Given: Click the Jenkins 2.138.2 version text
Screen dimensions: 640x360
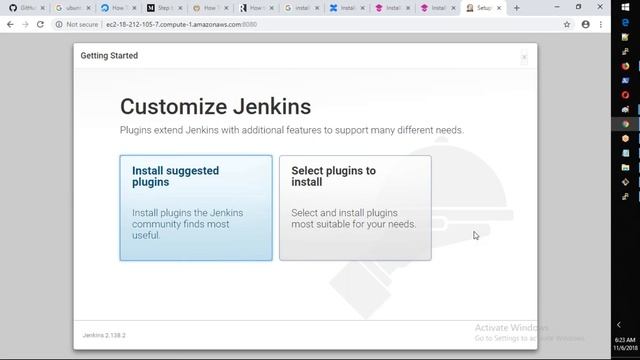Looking at the screenshot, I should 104,335.
